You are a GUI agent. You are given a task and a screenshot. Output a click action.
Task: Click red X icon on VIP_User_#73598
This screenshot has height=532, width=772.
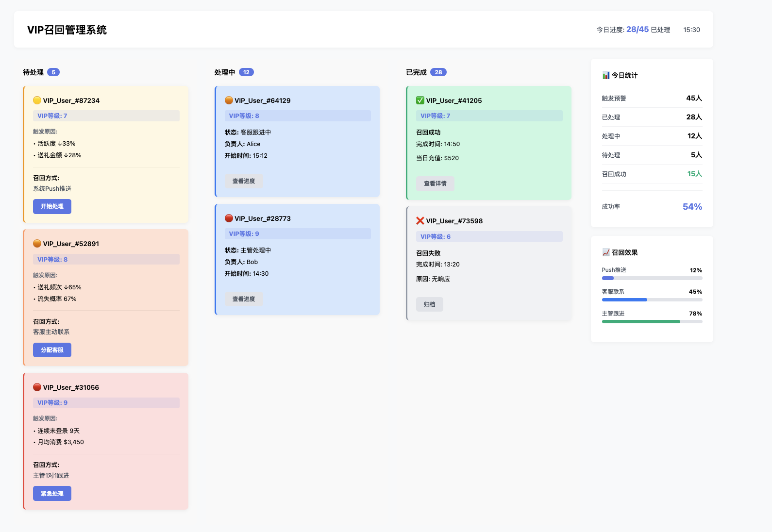[x=420, y=221]
